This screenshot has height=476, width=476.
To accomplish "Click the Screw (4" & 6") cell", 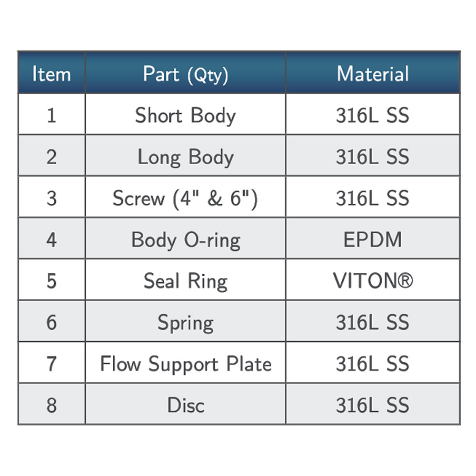I will pos(186,198).
